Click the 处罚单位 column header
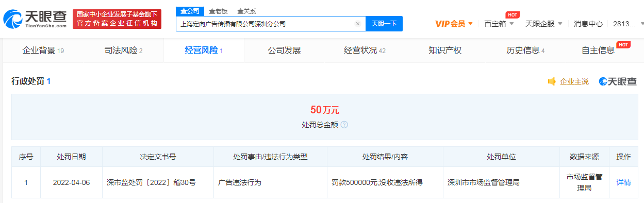Image resolution: width=644 pixels, height=203 pixels. [501, 157]
